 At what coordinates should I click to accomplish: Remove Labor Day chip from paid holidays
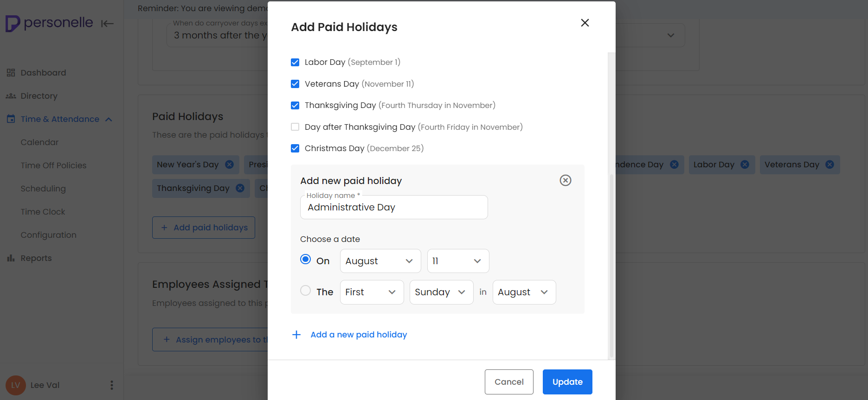tap(745, 165)
